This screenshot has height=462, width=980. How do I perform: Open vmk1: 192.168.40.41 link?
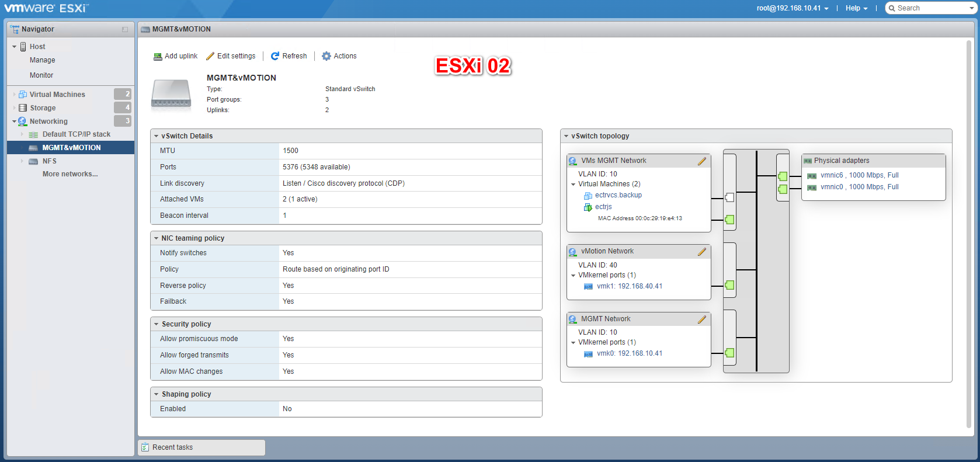tap(630, 286)
